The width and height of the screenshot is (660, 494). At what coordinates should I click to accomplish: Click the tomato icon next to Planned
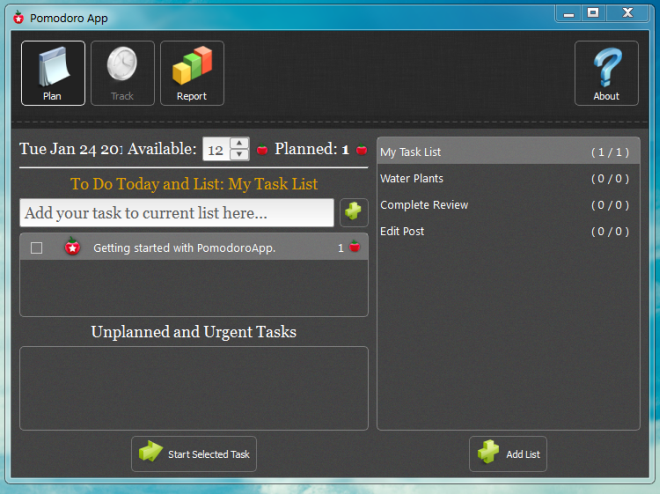tap(362, 149)
